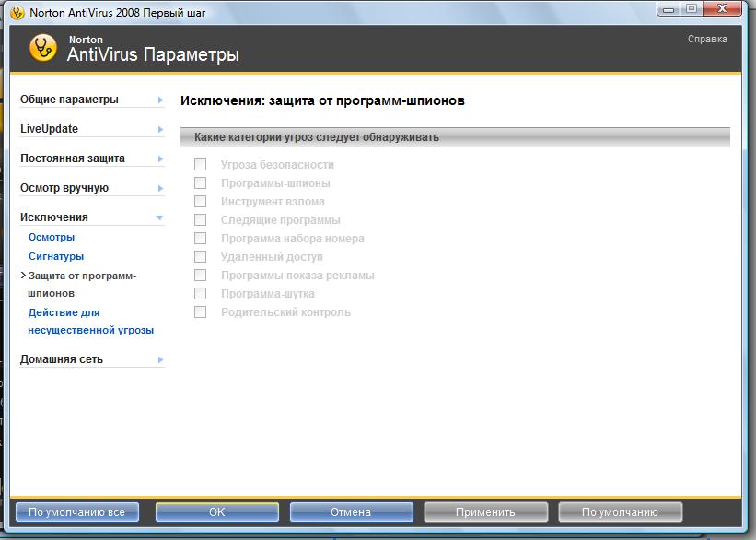
Task: Confirm with the OK button
Action: tap(217, 512)
